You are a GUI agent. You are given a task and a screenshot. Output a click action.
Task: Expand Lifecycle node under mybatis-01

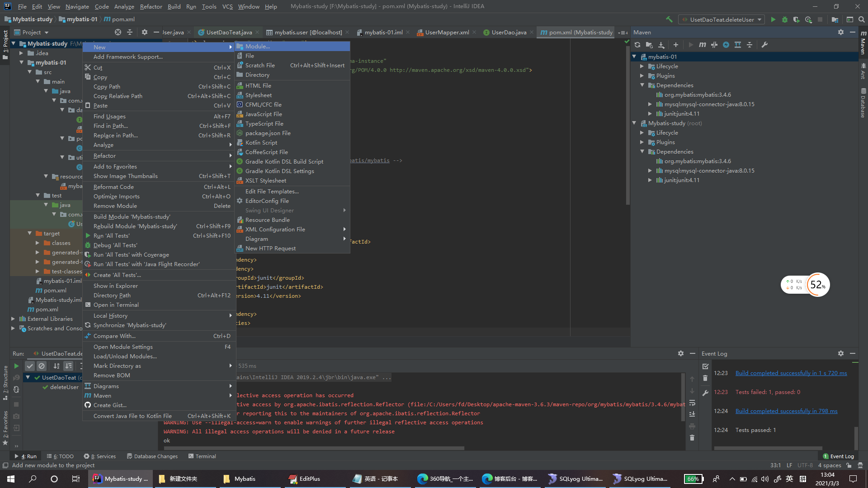click(x=642, y=66)
